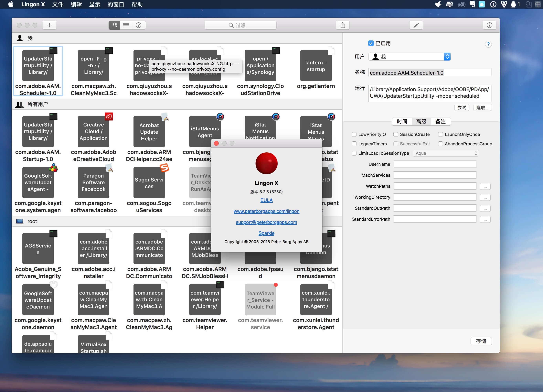Click the 过滤 search filter field
Screen dimensions: 543x392
[x=240, y=25]
